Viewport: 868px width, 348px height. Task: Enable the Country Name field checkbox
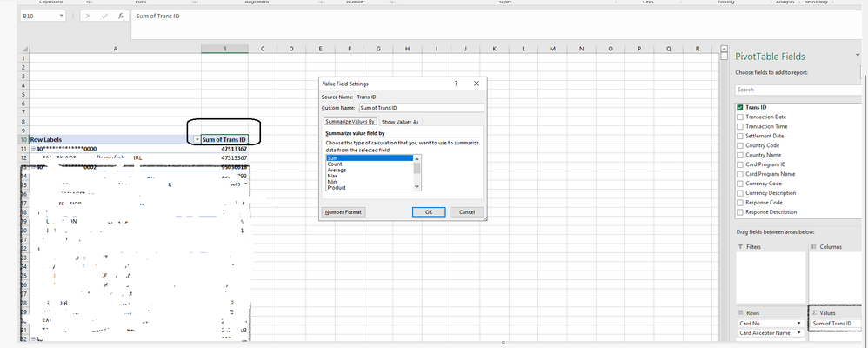tap(739, 155)
